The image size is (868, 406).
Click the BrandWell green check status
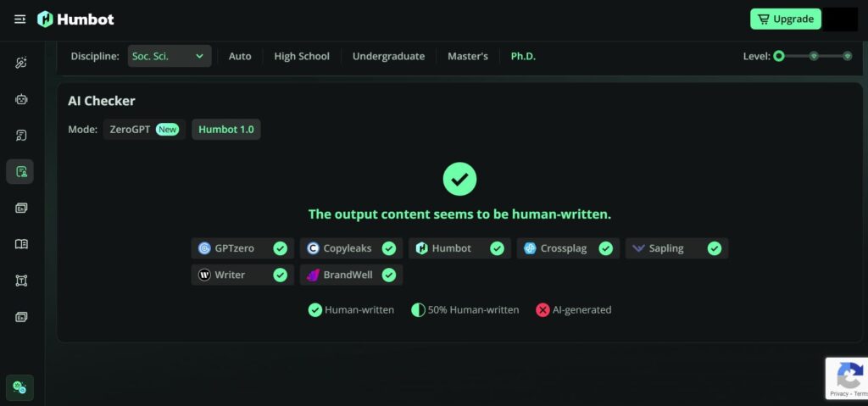point(389,275)
